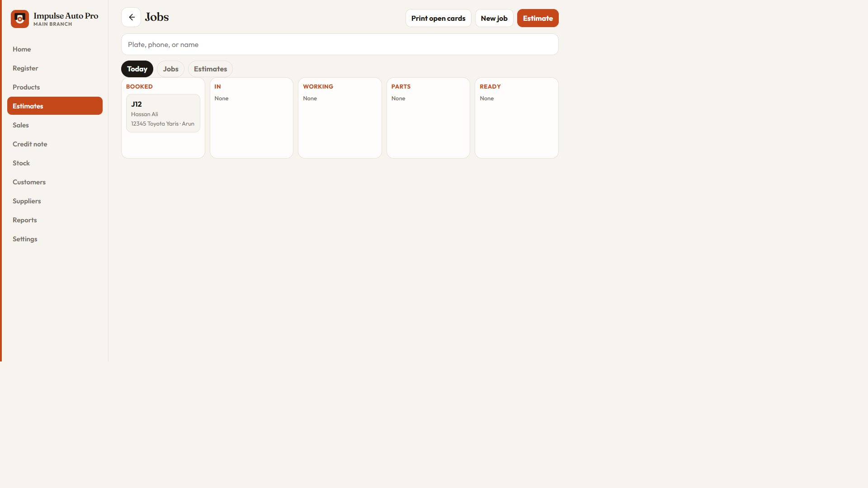Image resolution: width=868 pixels, height=488 pixels.
Task: Select Estimates in the sidebar
Action: click(x=55, y=106)
